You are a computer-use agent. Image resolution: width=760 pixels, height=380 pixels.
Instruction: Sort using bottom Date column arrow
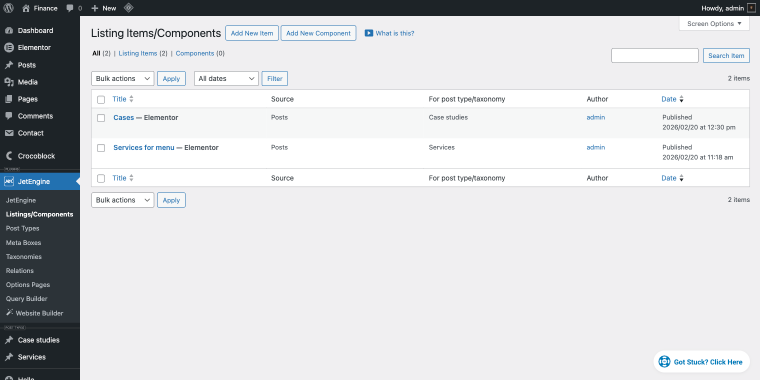click(681, 178)
